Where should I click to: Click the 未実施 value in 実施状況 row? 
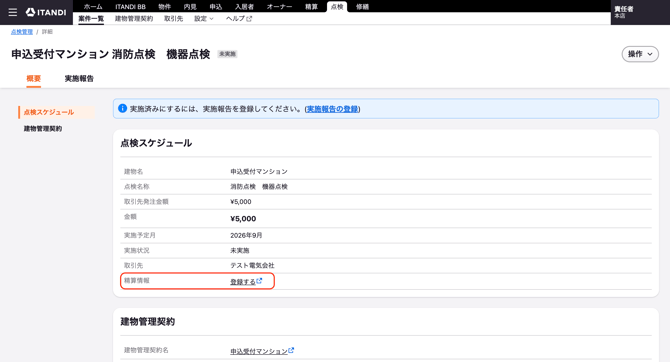tap(240, 250)
